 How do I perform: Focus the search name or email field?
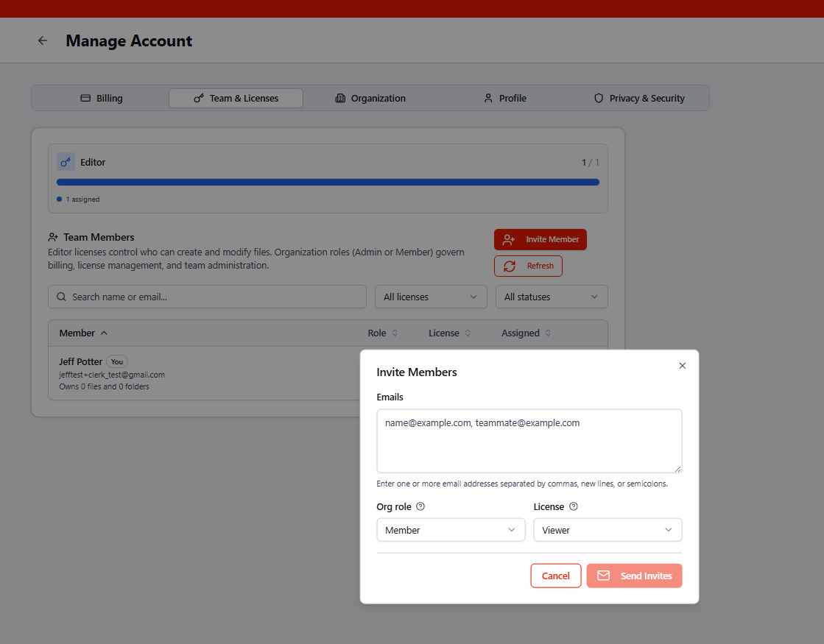pyautogui.click(x=207, y=297)
